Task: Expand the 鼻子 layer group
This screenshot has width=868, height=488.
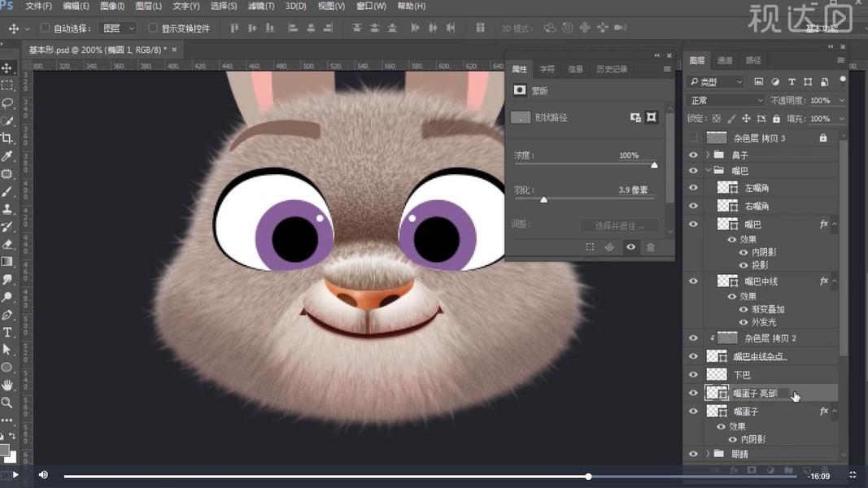Action: pos(708,155)
